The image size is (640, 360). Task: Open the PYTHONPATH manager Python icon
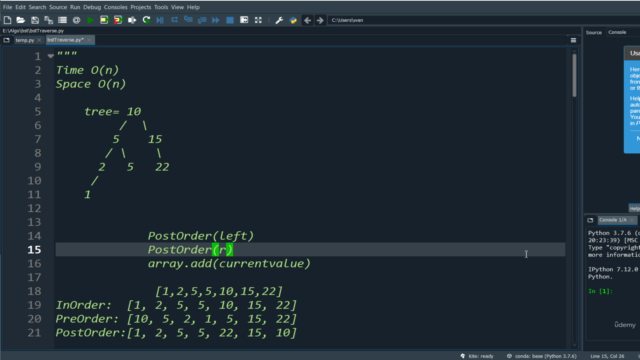[293, 20]
